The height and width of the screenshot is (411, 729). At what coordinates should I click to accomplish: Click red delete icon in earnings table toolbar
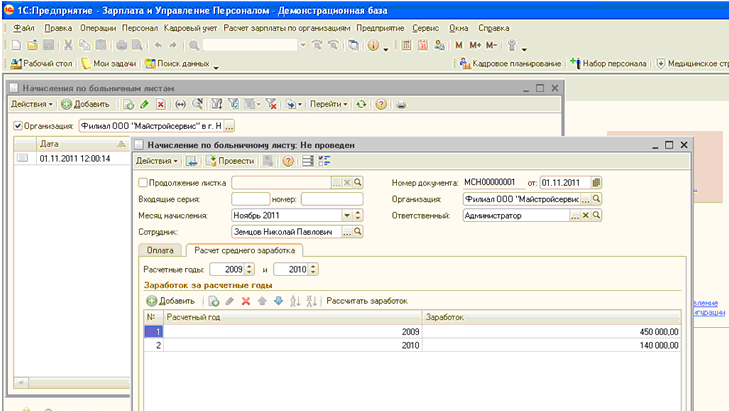246,301
